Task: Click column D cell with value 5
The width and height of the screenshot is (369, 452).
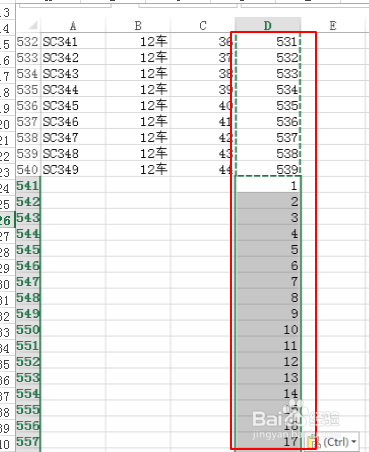Action: pos(268,249)
